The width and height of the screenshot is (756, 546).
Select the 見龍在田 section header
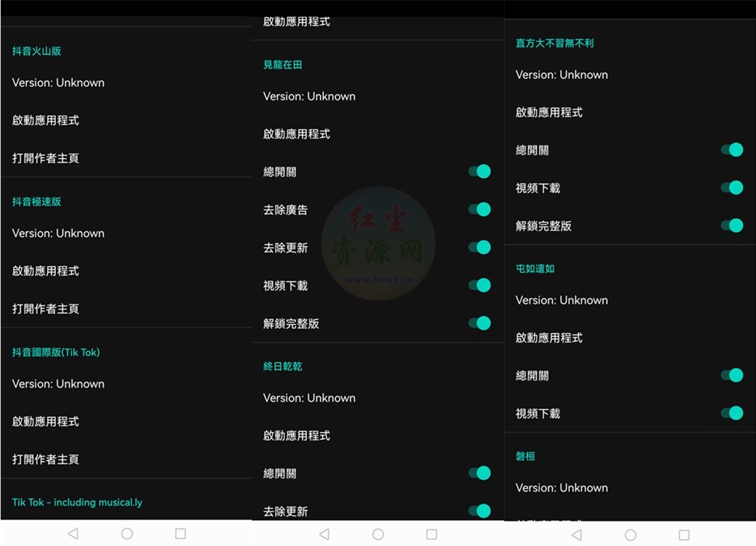click(282, 65)
